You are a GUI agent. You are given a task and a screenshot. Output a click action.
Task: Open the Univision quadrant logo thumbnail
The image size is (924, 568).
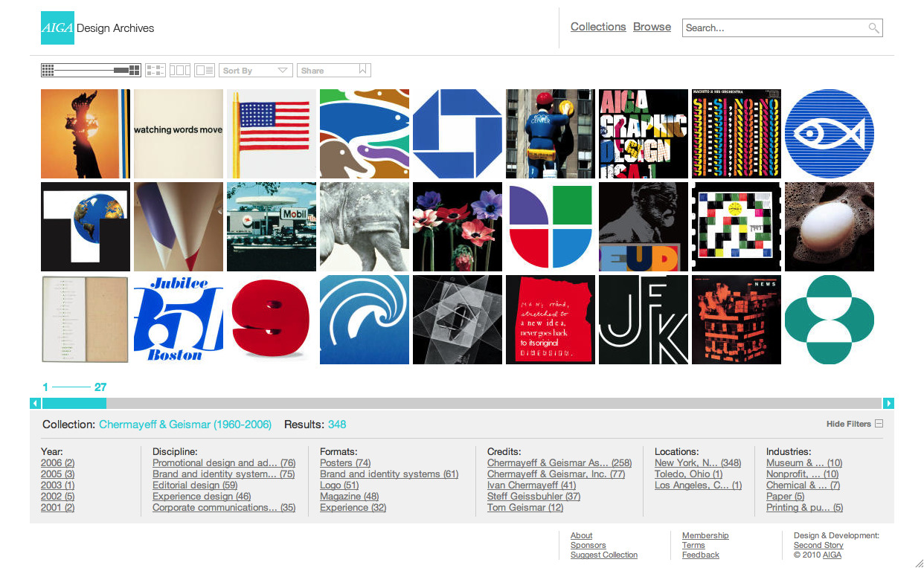coord(551,227)
